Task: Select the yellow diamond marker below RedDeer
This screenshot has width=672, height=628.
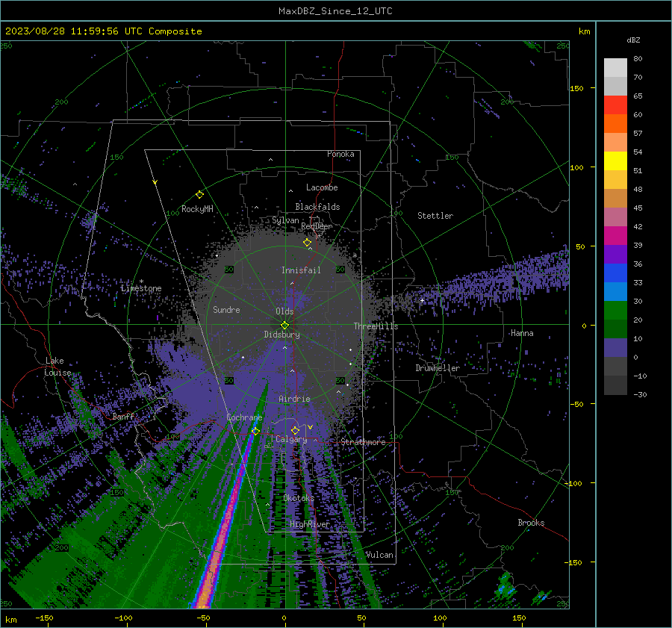Action: pos(307,243)
